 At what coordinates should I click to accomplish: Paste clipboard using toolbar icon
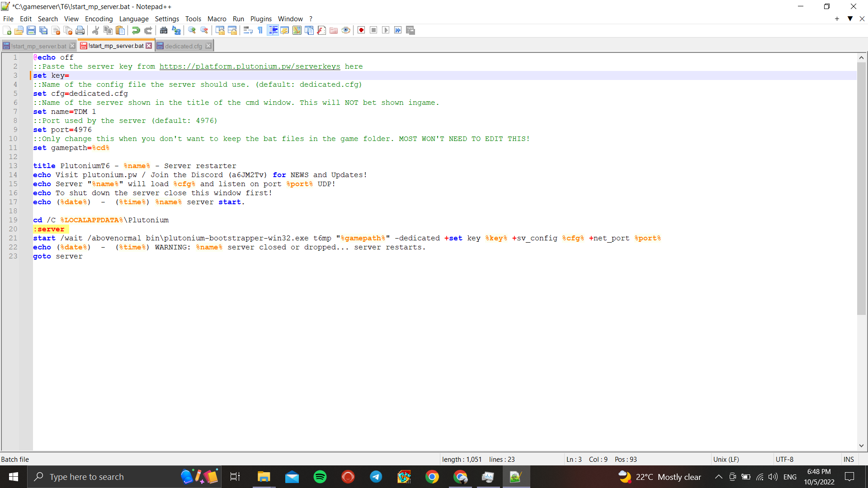pos(120,30)
